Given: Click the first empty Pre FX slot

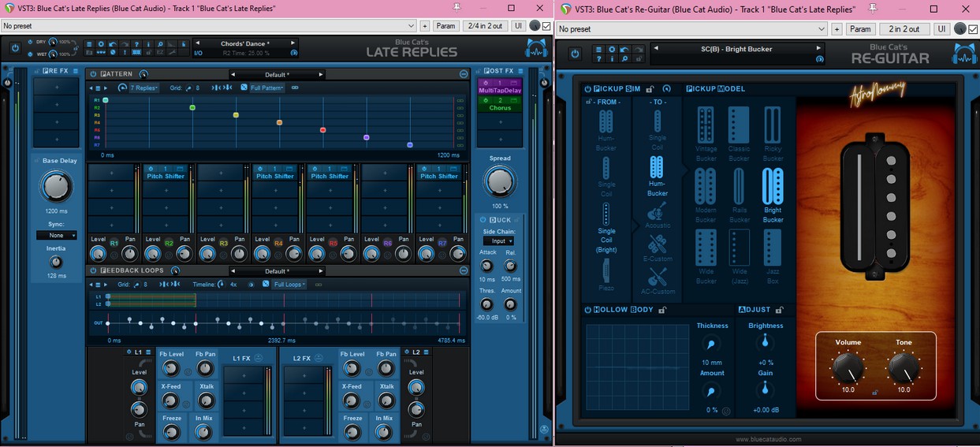Looking at the screenshot, I should [x=56, y=87].
